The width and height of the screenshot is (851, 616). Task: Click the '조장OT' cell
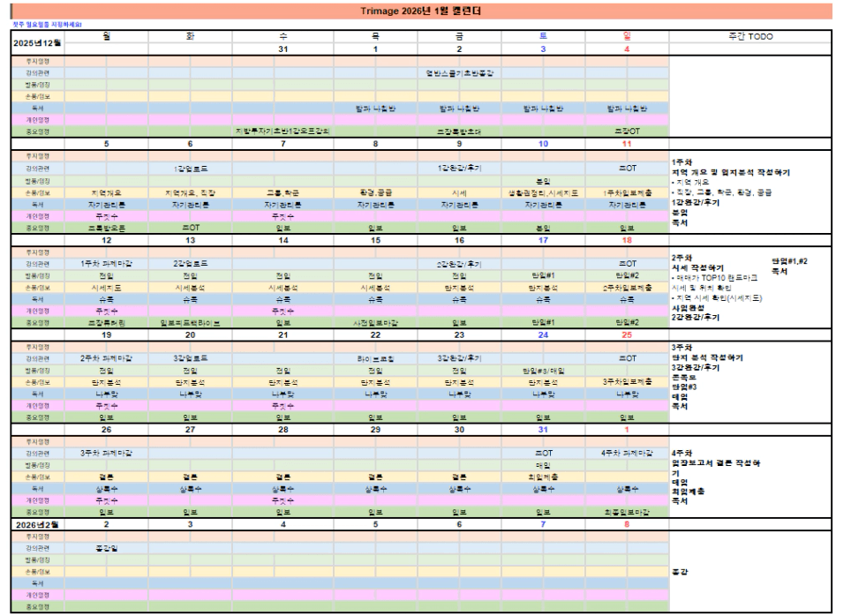(x=627, y=131)
